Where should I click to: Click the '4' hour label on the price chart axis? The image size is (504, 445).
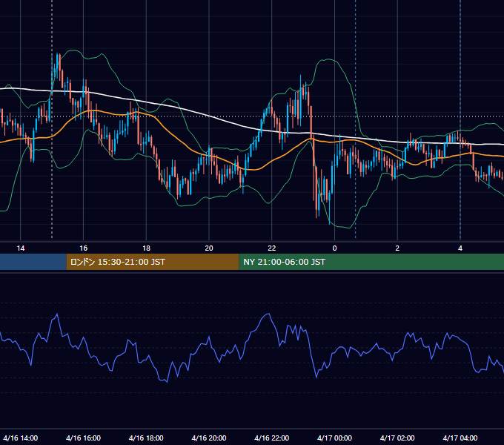(460, 248)
